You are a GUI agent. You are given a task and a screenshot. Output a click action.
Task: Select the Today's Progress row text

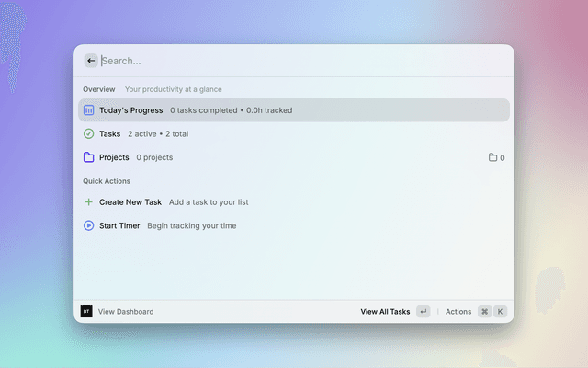[x=131, y=110]
